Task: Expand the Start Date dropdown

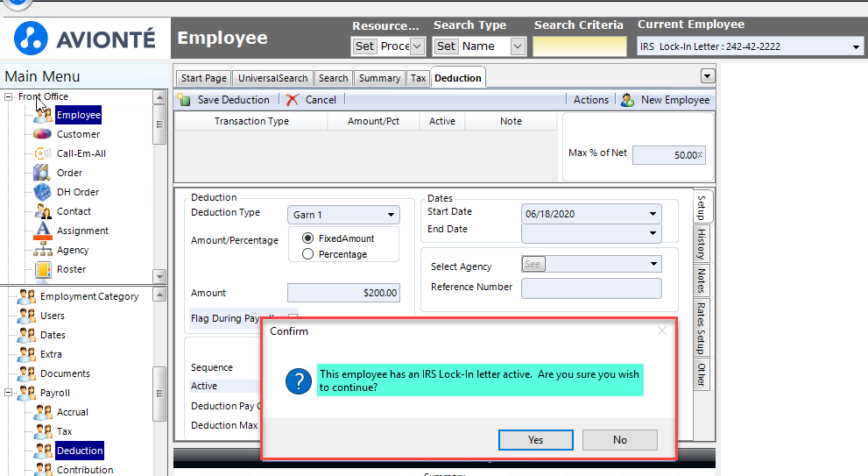Action: pyautogui.click(x=653, y=214)
